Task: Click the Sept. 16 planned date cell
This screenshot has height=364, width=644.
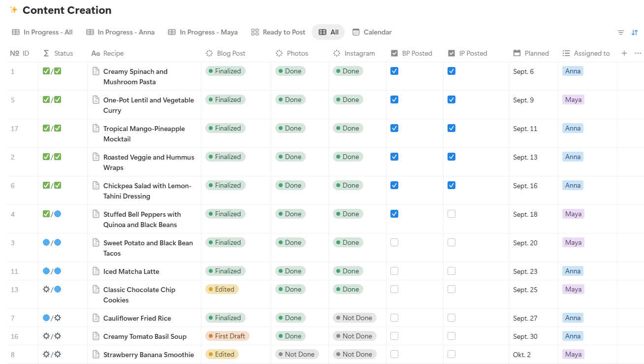Action: (525, 186)
